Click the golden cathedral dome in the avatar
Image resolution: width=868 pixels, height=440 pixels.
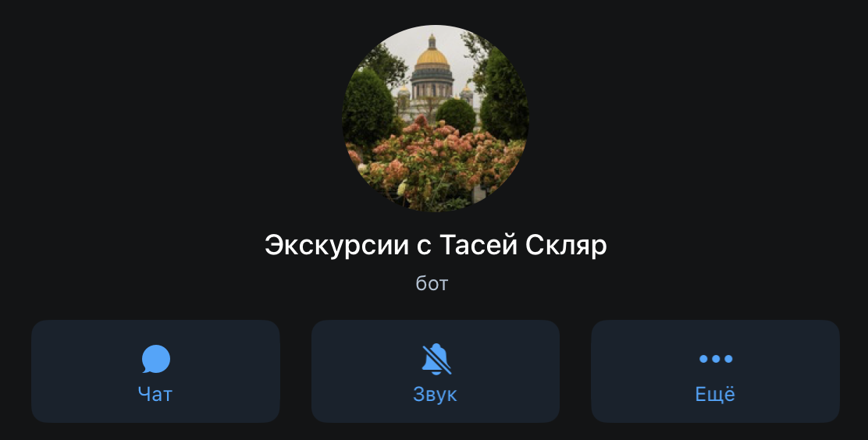pos(432,56)
